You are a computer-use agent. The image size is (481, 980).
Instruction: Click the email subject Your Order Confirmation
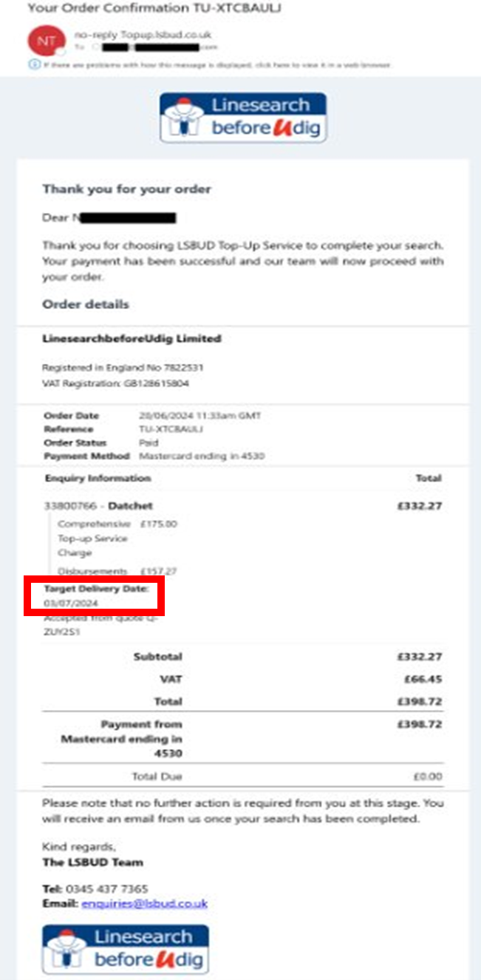pos(154,8)
